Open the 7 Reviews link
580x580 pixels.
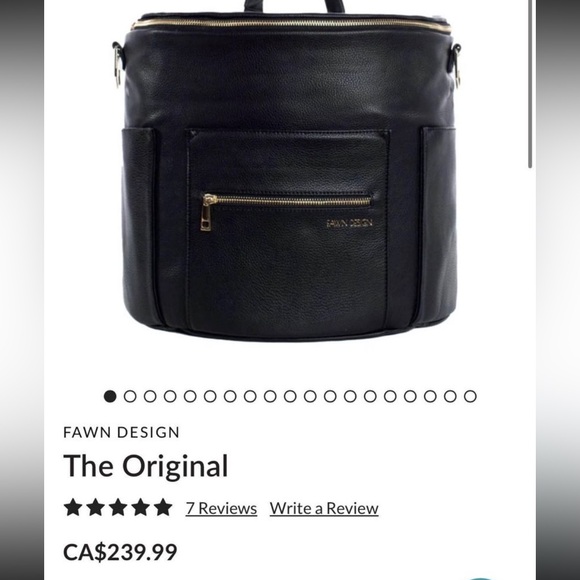point(221,508)
